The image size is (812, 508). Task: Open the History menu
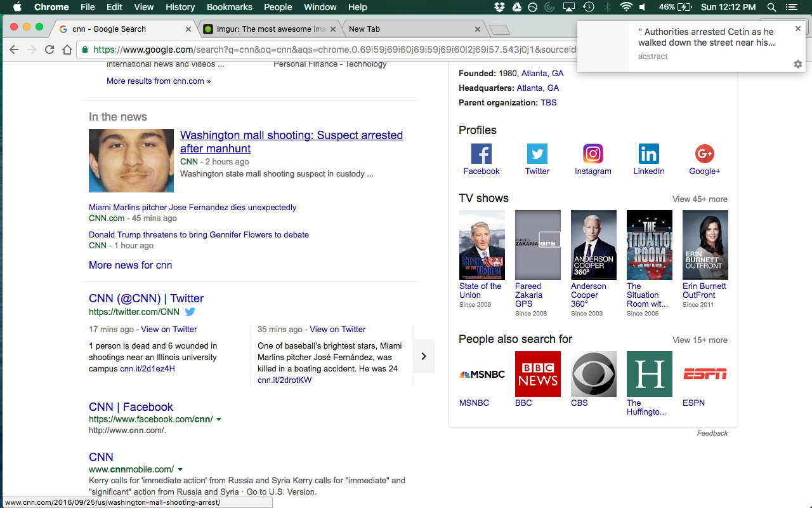pos(180,7)
